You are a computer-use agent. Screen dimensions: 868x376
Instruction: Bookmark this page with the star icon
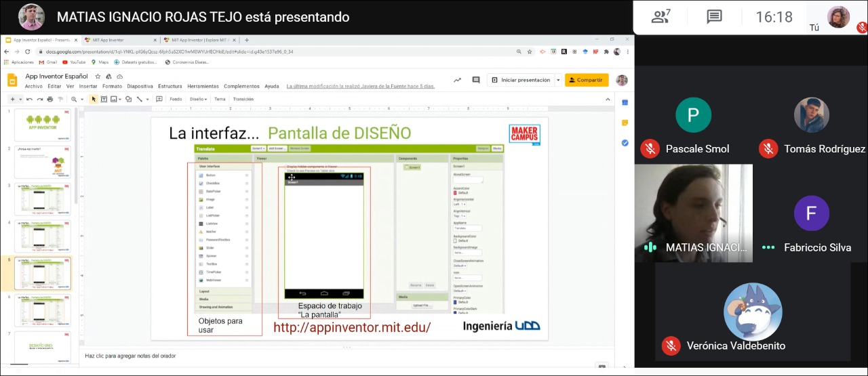coord(530,51)
